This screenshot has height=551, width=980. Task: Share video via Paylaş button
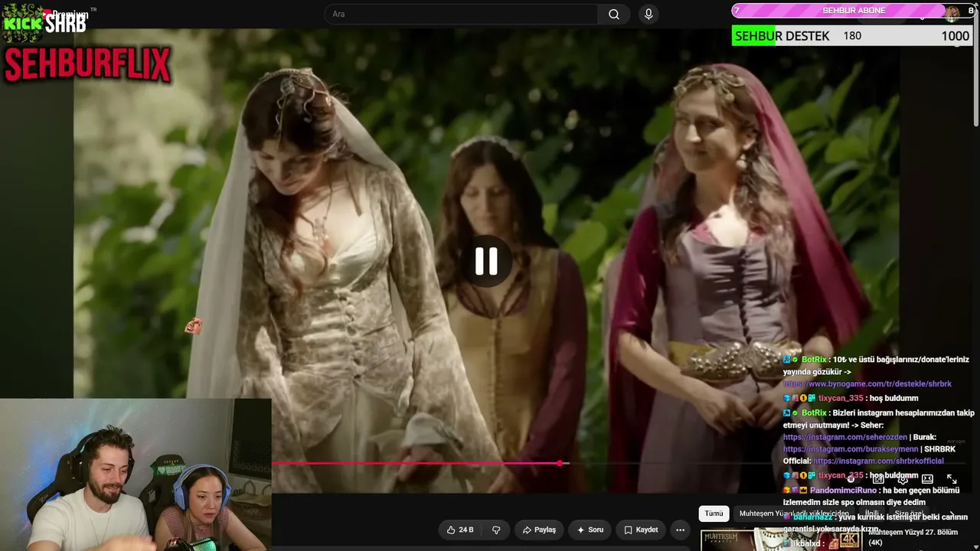(x=539, y=530)
